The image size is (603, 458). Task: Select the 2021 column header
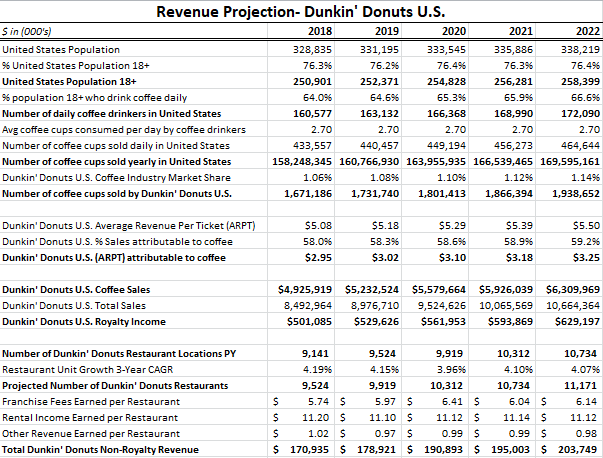point(521,31)
